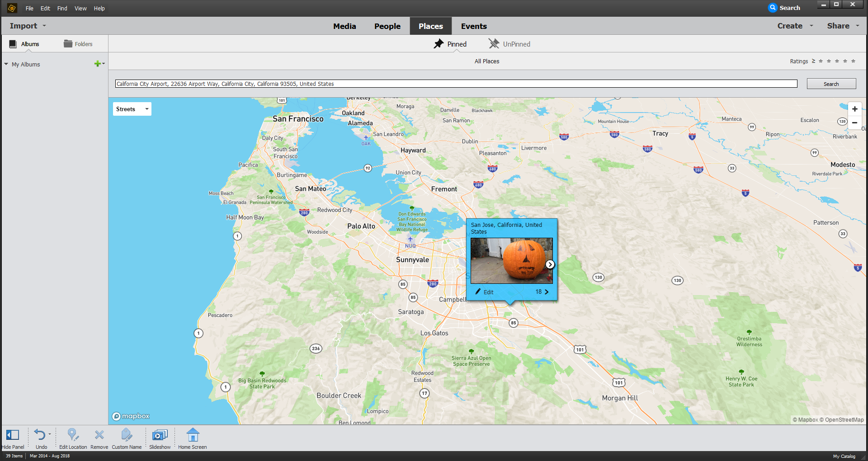Go to Home Screen

(193, 435)
